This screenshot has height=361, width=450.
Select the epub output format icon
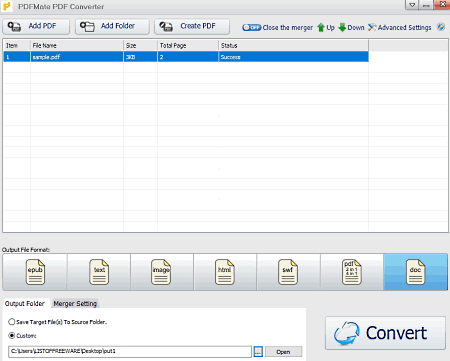[x=35, y=272]
